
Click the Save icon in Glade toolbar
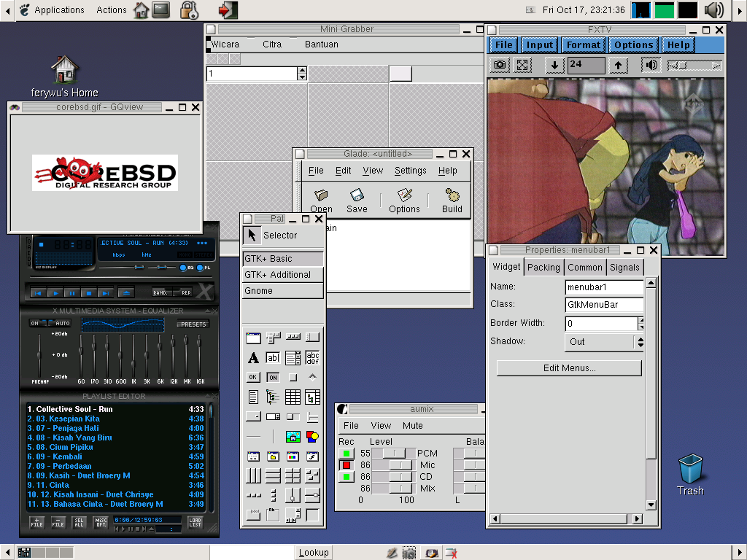tap(357, 201)
